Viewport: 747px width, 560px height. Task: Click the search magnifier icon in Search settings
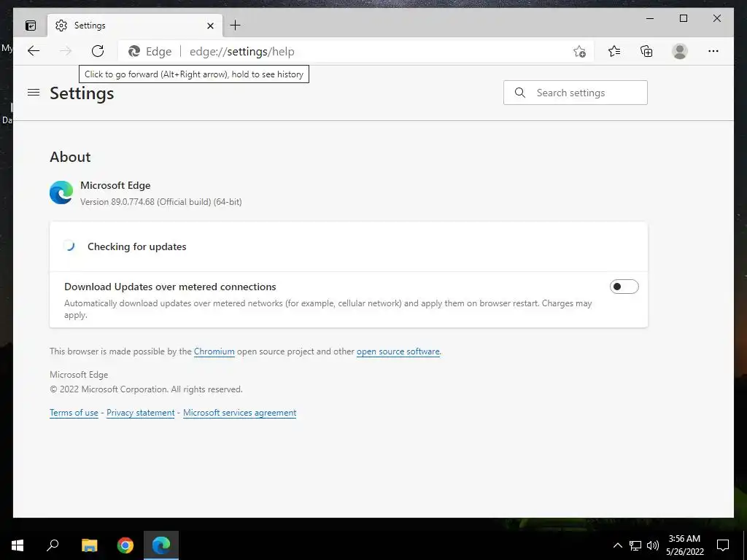tap(520, 93)
